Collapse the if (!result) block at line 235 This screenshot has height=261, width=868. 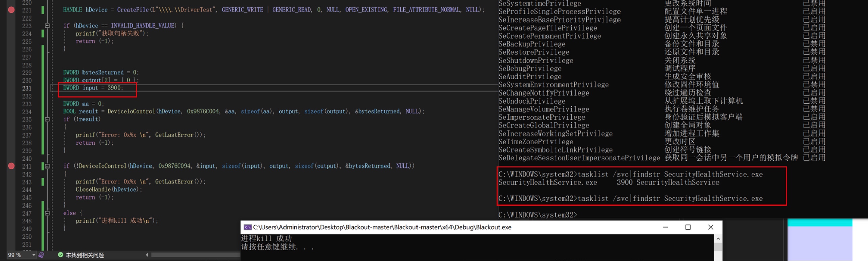[47, 119]
